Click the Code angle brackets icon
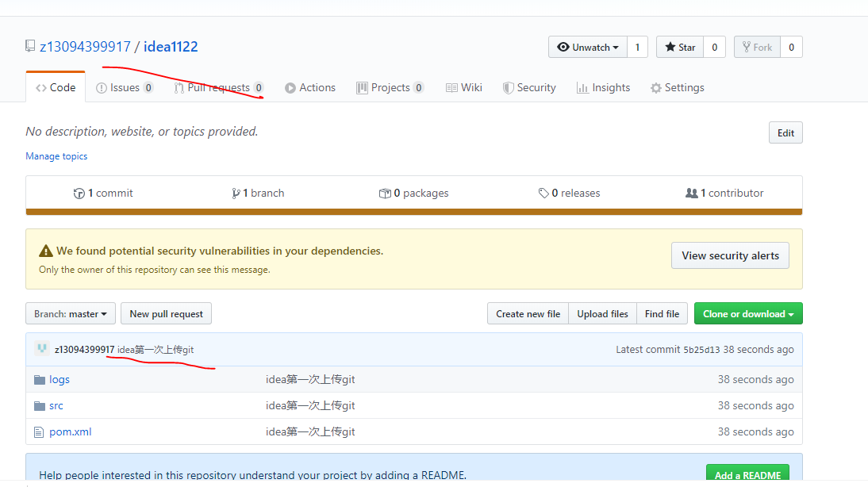Screen dimensions: 868x487 41,88
